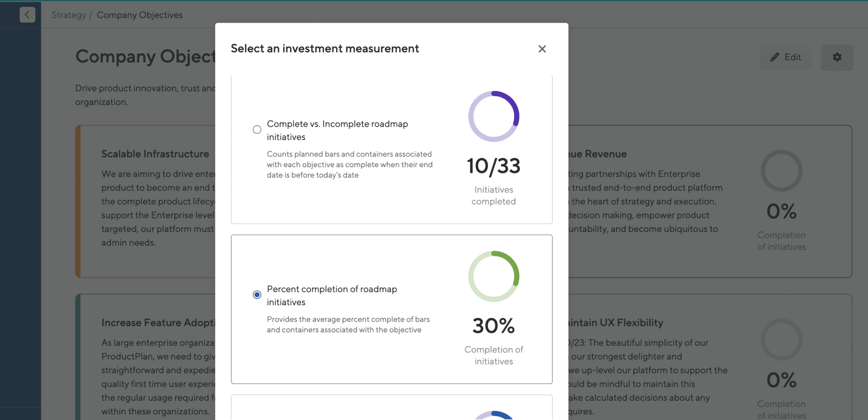Viewport: 868px width, 420px height.
Task: Click the 0% ring beside Maintain UX Flexibility
Action: (781, 339)
